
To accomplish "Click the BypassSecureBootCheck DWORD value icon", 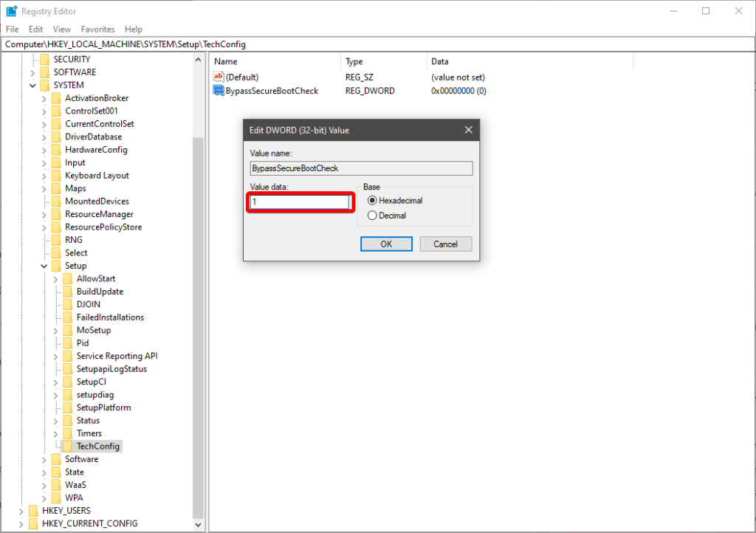I will click(x=219, y=91).
